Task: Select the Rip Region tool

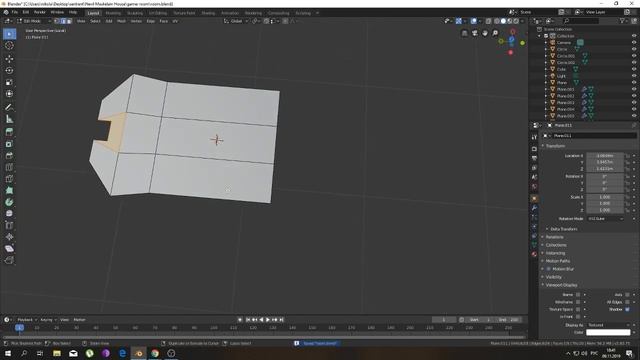Action: [9, 260]
